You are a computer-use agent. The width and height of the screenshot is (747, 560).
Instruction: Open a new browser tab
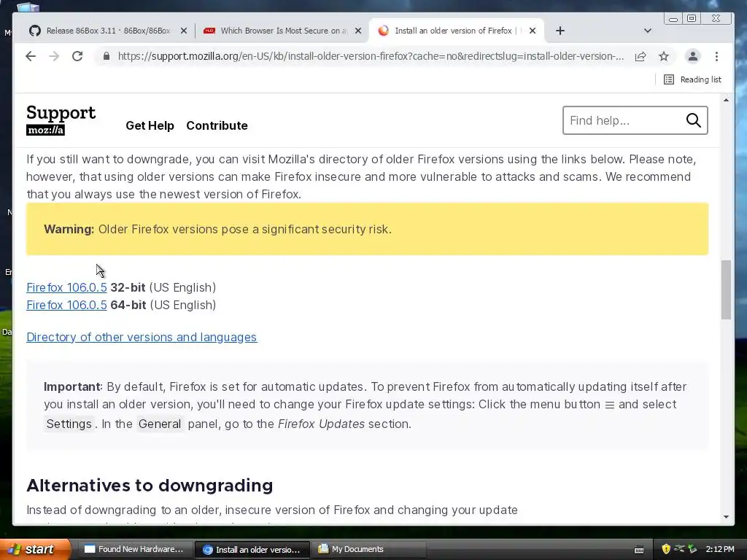coord(560,31)
